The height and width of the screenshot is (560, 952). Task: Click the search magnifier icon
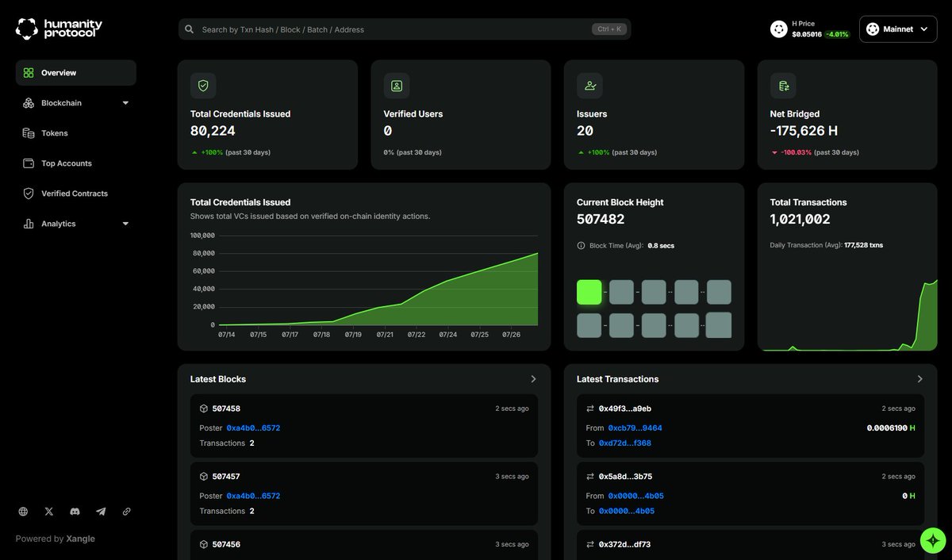[190, 29]
